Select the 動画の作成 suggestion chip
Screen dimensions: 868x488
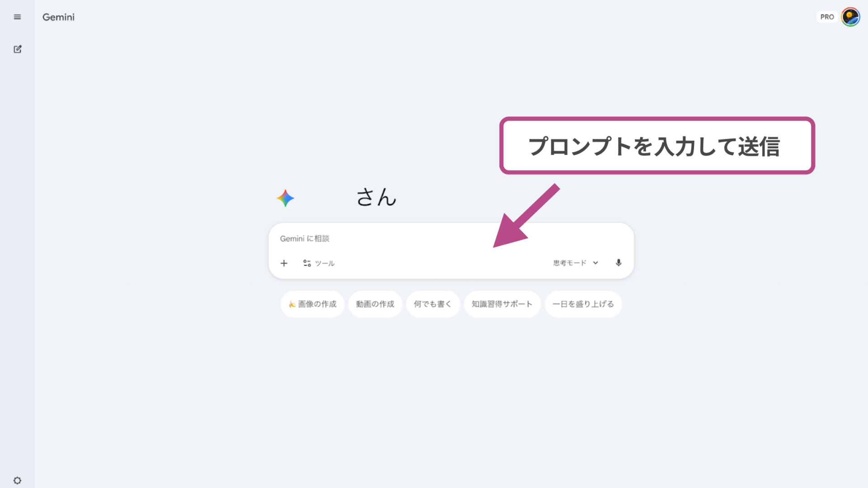coord(375,304)
